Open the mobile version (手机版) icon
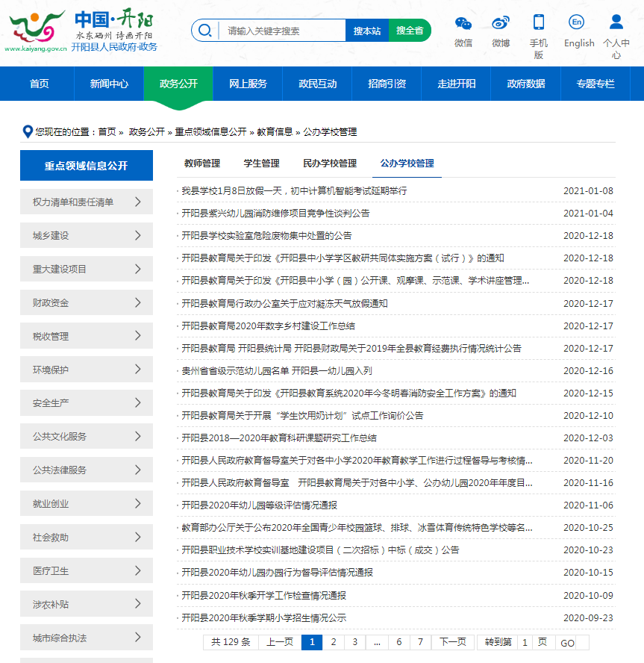This screenshot has height=663, width=644. click(538, 22)
